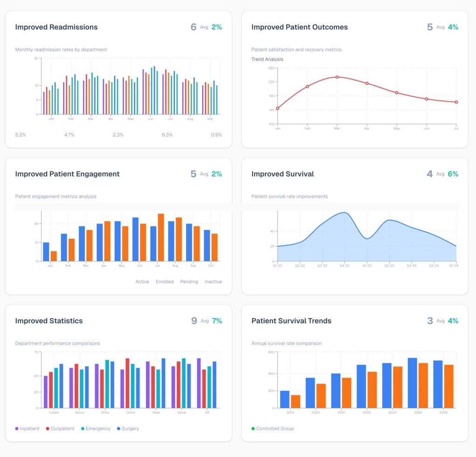Open the Improved Patient Outcomes title

point(299,27)
